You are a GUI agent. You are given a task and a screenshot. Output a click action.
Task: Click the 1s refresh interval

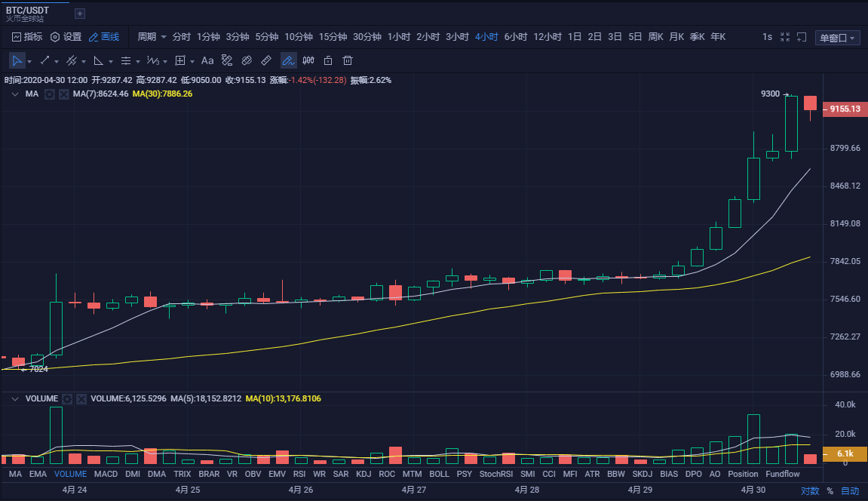(767, 36)
